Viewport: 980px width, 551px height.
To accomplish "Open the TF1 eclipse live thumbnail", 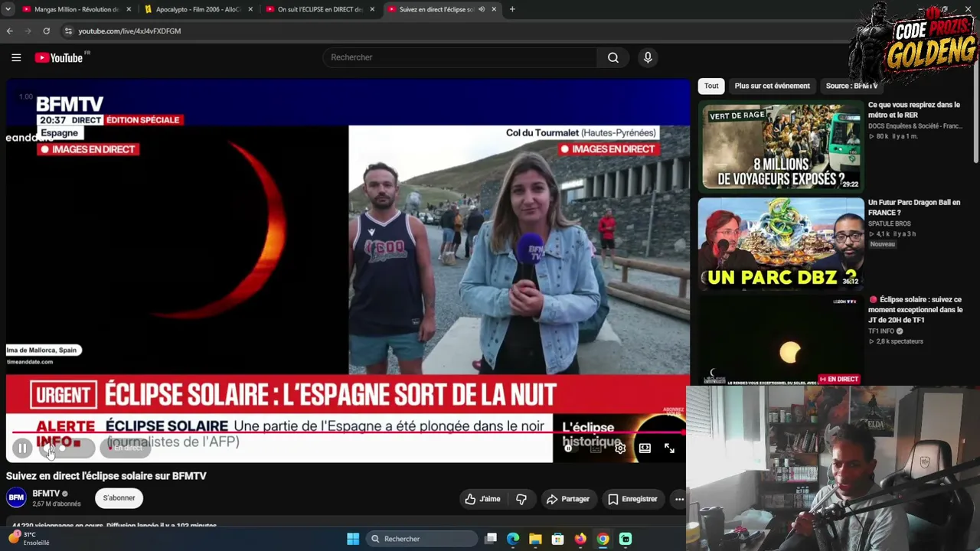I will click(780, 341).
